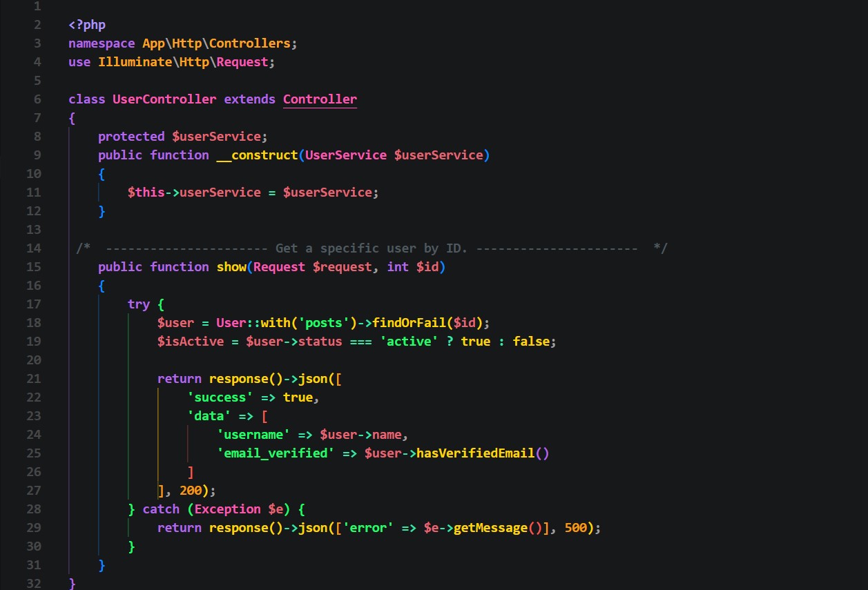The width and height of the screenshot is (868, 590).
Task: Click 'false' on line 19
Action: pyautogui.click(x=531, y=341)
